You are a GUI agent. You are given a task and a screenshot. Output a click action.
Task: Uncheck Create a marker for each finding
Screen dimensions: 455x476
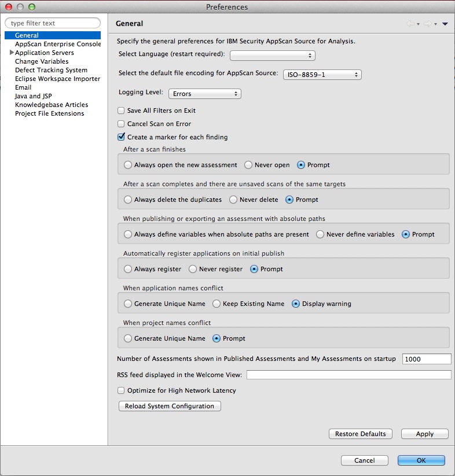pyautogui.click(x=121, y=137)
